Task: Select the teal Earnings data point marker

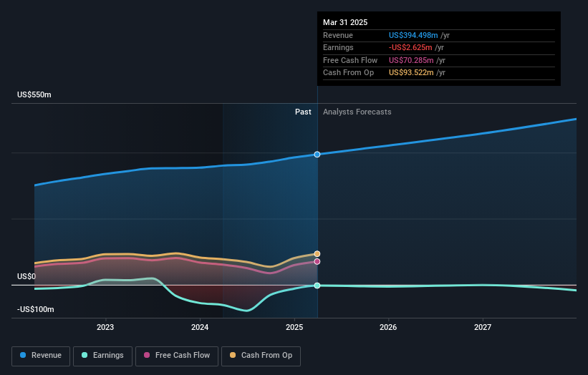Action: pos(317,286)
